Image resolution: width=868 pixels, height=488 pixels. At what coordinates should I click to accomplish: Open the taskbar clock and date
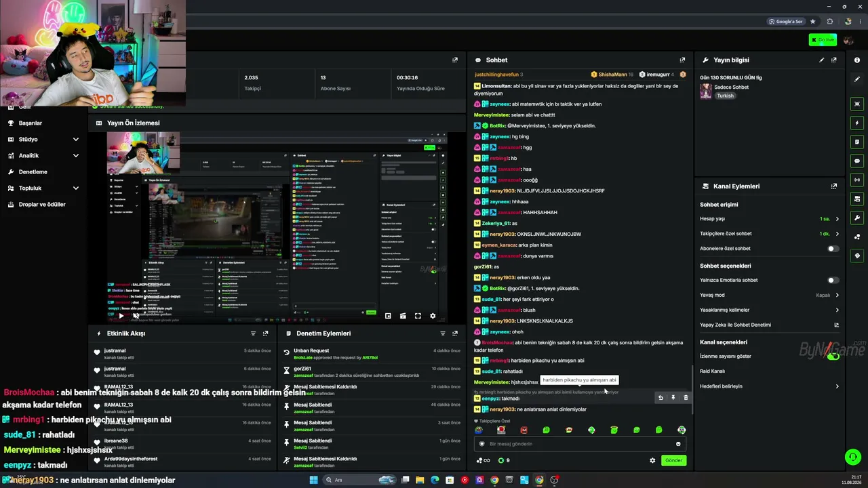click(x=852, y=480)
